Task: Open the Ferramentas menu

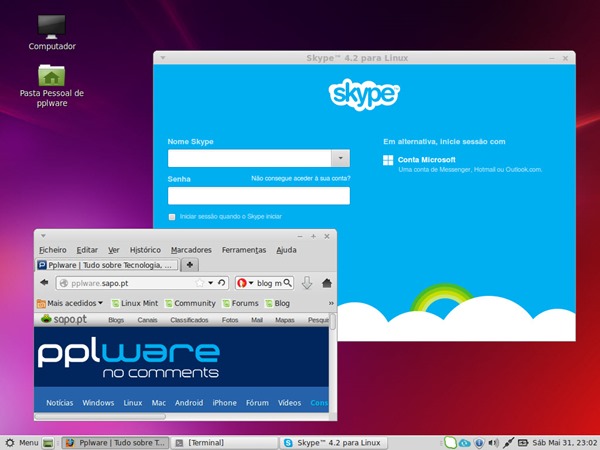Action: 244,250
